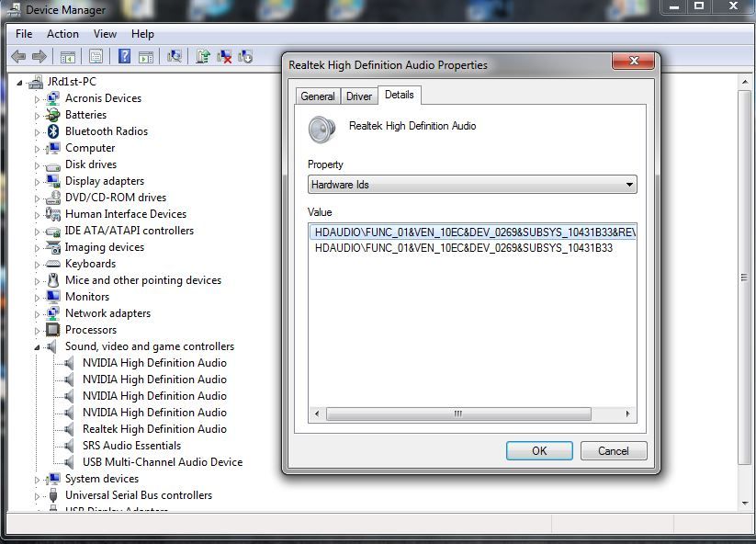This screenshot has width=756, height=544.
Task: Click left arrow of value list scrollbar
Action: (x=317, y=414)
